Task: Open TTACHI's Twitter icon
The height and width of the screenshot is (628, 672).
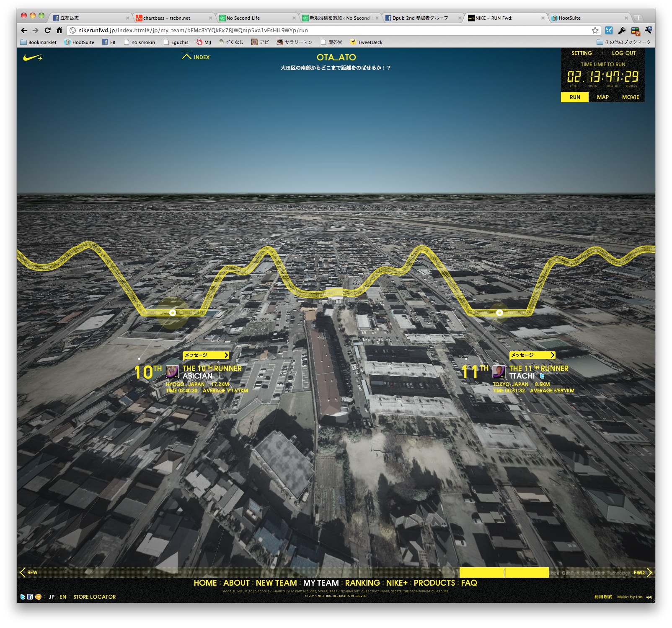Action: 542,376
